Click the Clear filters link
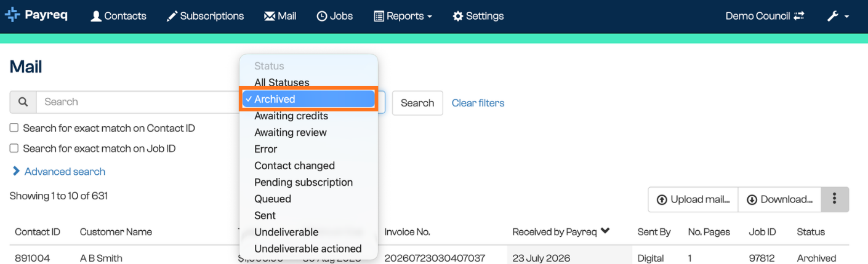 [478, 103]
